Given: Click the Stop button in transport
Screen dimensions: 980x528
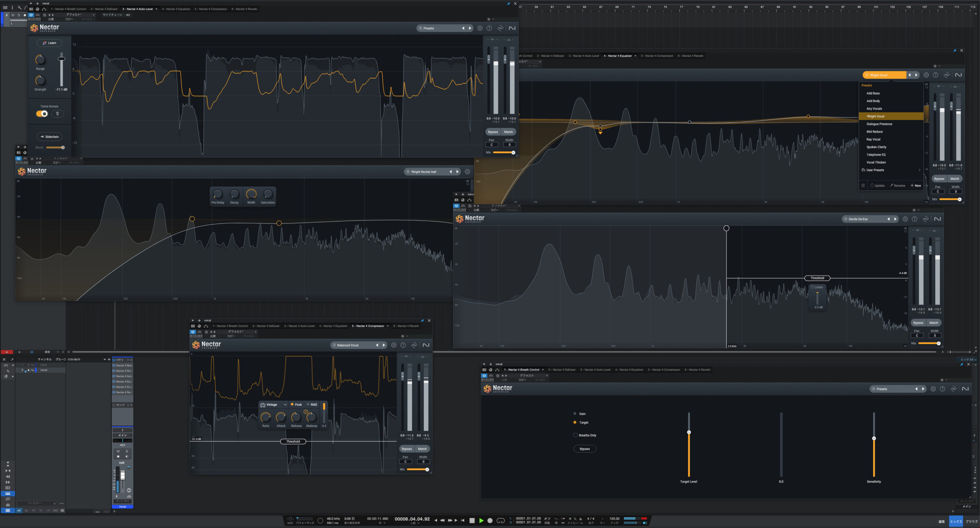Looking at the screenshot, I should pos(472,521).
